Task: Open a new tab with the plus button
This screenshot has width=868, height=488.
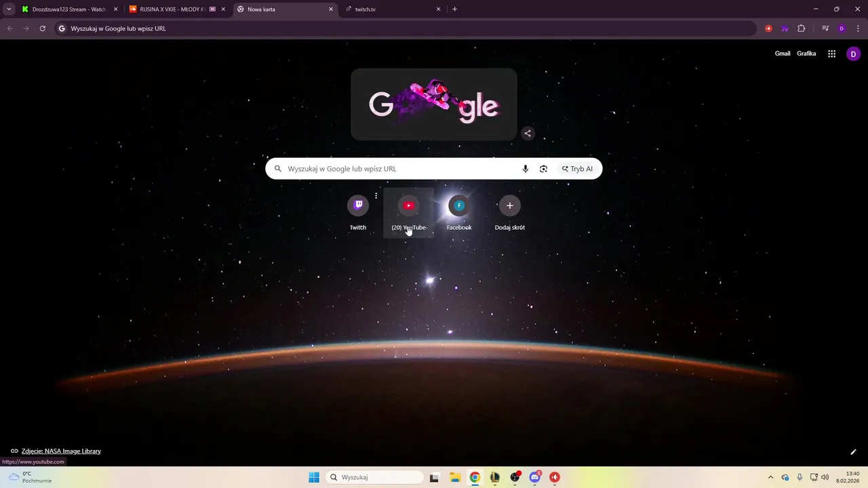Action: [454, 9]
